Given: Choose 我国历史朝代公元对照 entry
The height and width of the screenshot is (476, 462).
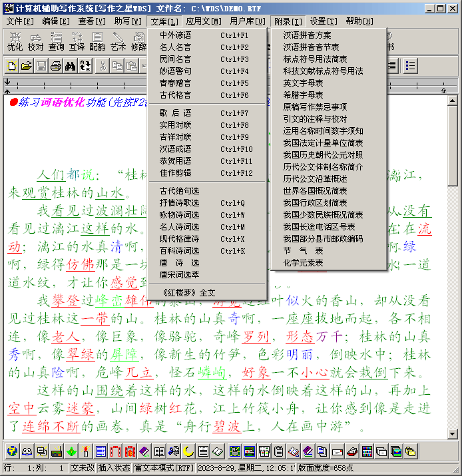Looking at the screenshot, I should (329, 155).
